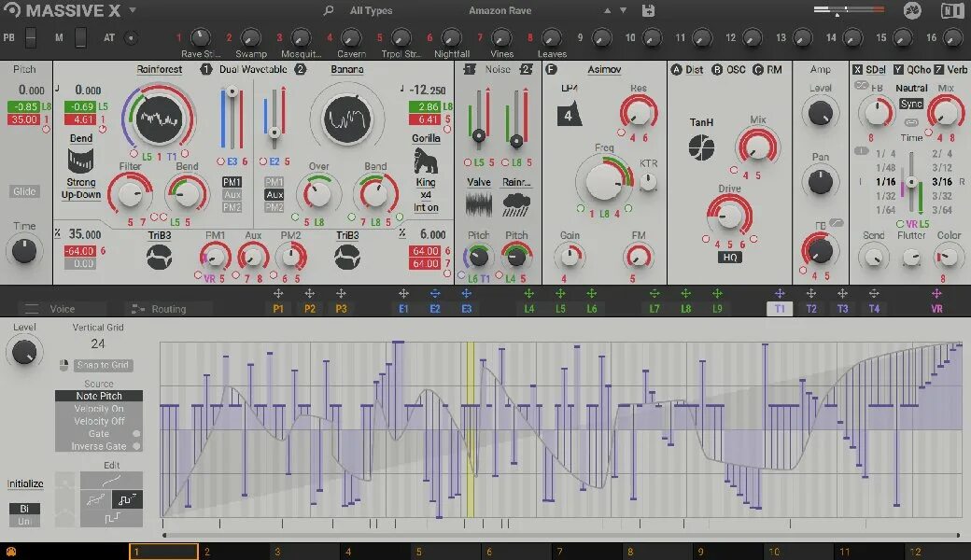Click the Valve noise waveform icon
971x560 pixels.
tap(478, 204)
